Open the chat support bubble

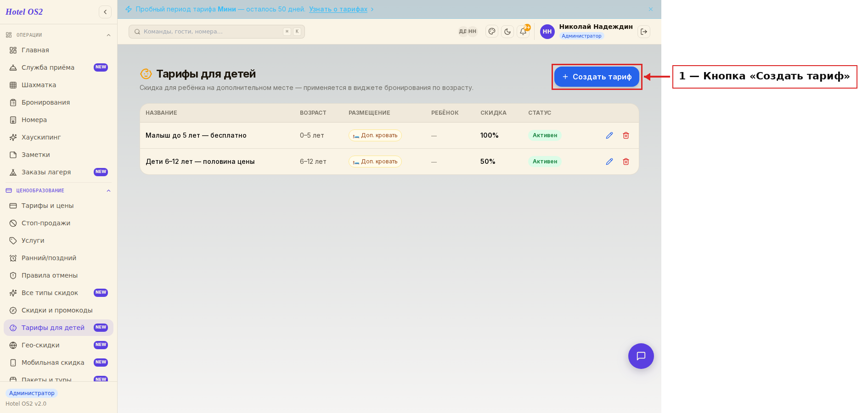(641, 356)
